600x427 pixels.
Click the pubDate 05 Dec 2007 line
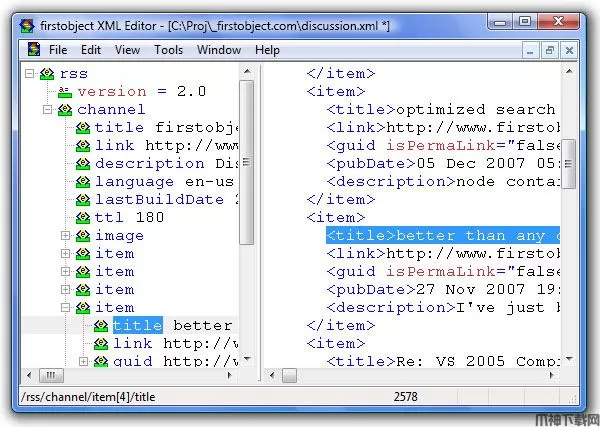(x=443, y=164)
